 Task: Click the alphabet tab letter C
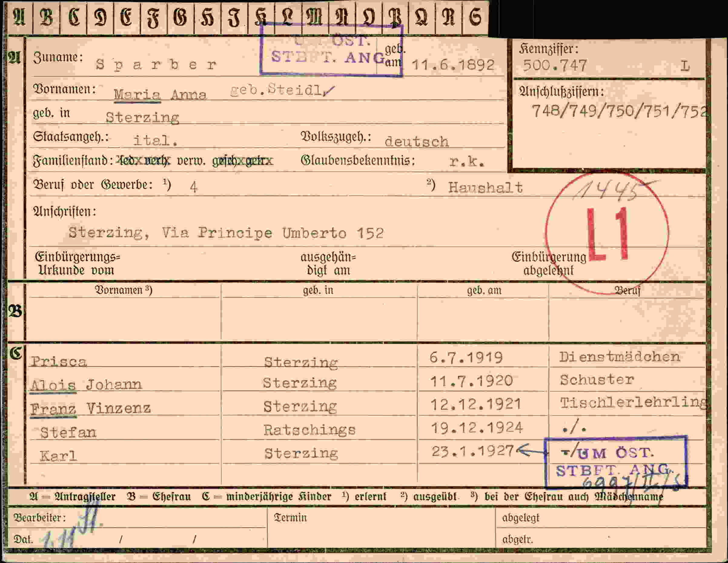pos(73,17)
